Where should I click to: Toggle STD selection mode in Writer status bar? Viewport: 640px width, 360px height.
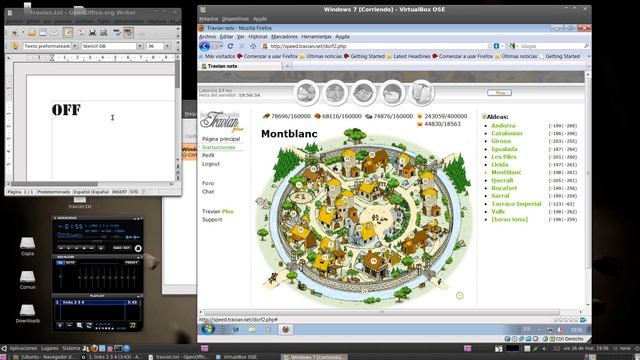(134, 192)
